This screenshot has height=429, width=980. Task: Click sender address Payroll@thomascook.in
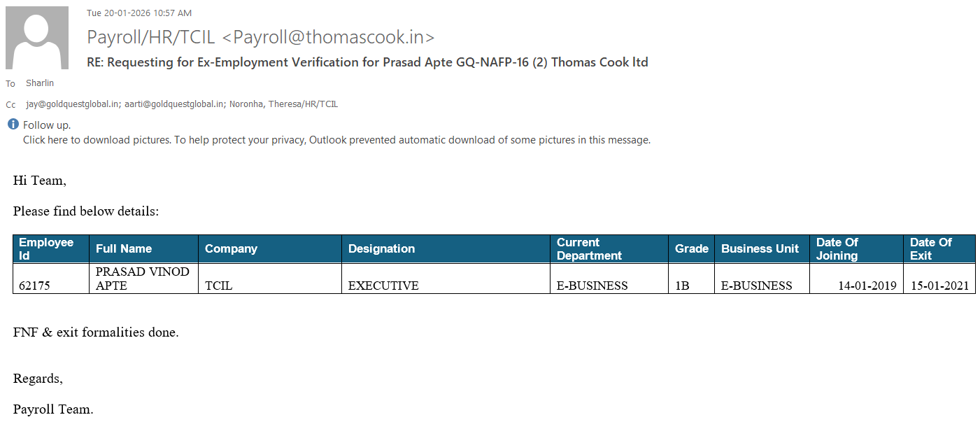pos(329,37)
